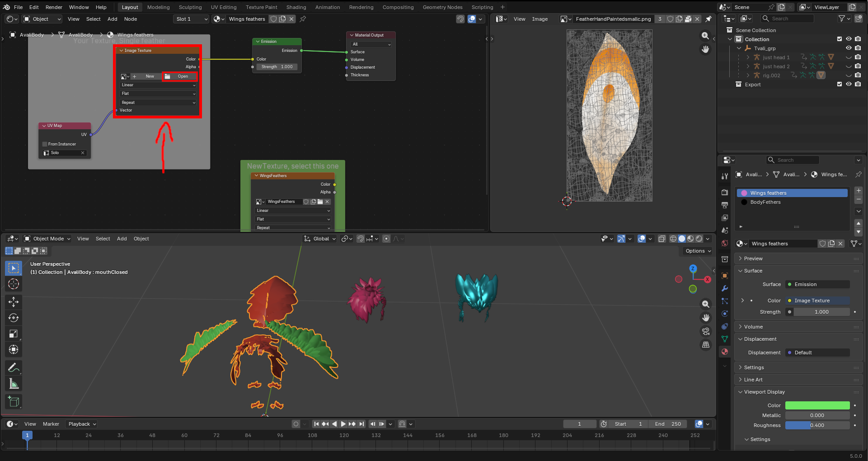Select the Measure tool
This screenshot has height=461, width=868.
[14, 384]
